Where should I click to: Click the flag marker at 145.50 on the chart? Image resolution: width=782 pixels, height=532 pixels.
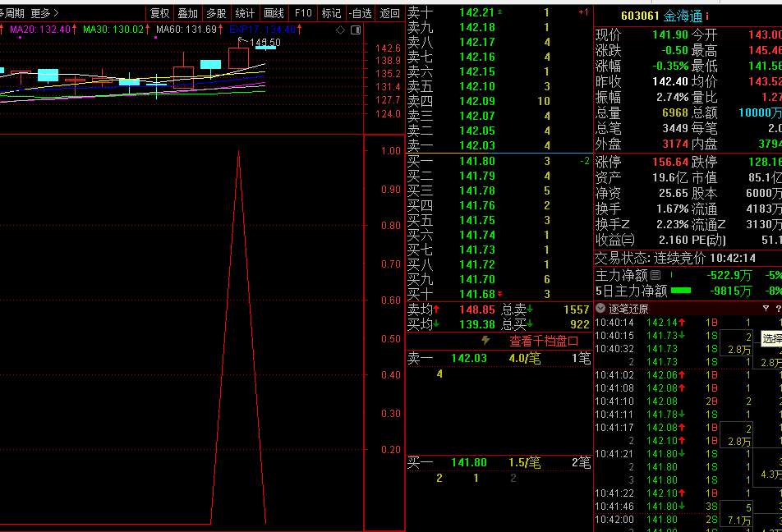[240, 41]
